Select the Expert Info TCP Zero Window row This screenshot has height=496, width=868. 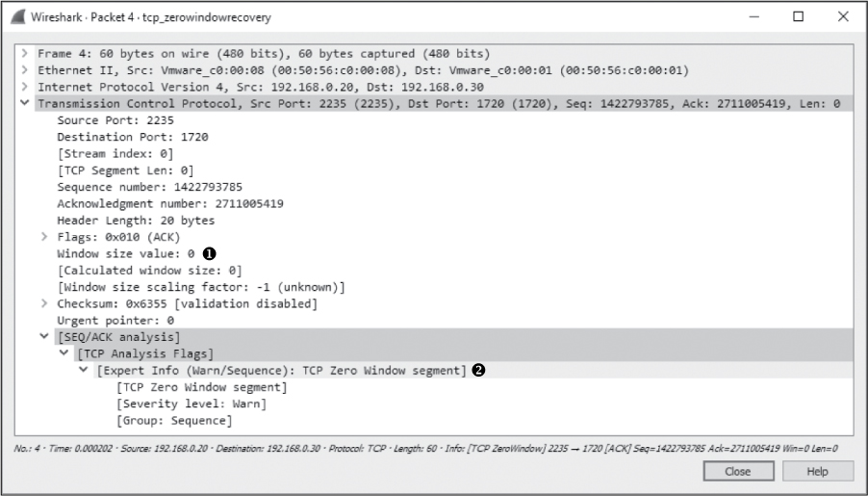click(282, 370)
